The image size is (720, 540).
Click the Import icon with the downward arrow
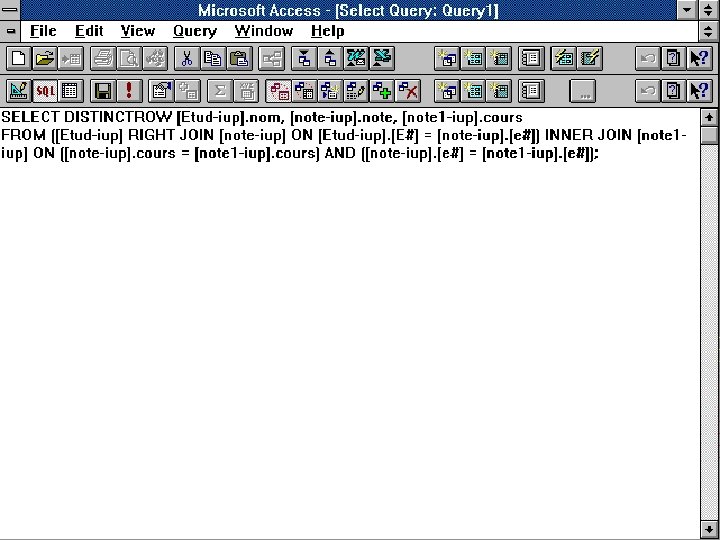pos(304,58)
